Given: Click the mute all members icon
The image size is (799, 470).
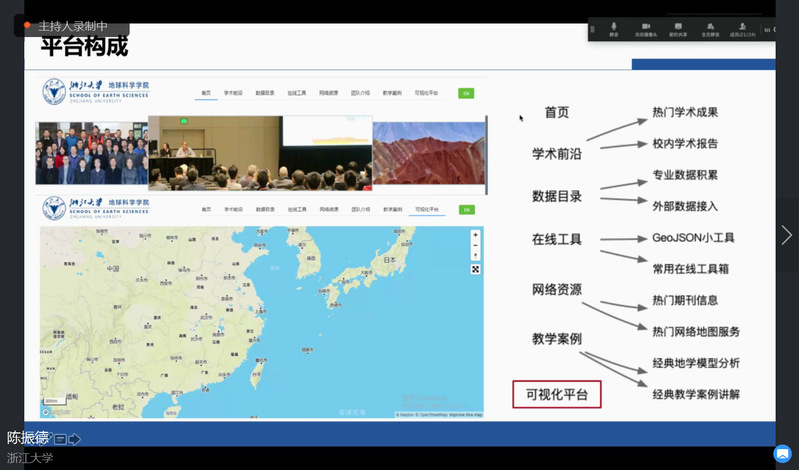Looking at the screenshot, I should coord(710,29).
